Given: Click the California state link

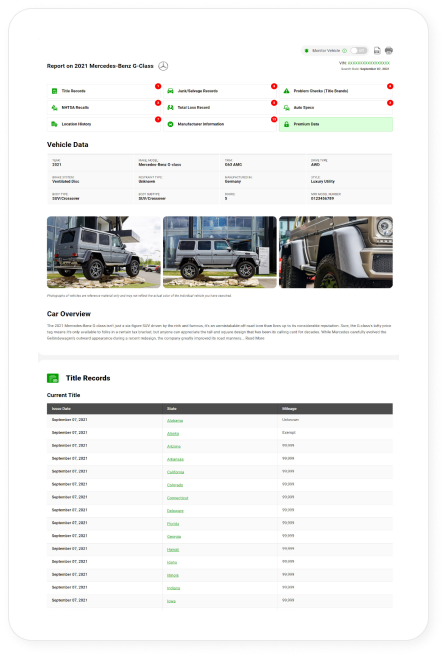Looking at the screenshot, I should coord(175,472).
